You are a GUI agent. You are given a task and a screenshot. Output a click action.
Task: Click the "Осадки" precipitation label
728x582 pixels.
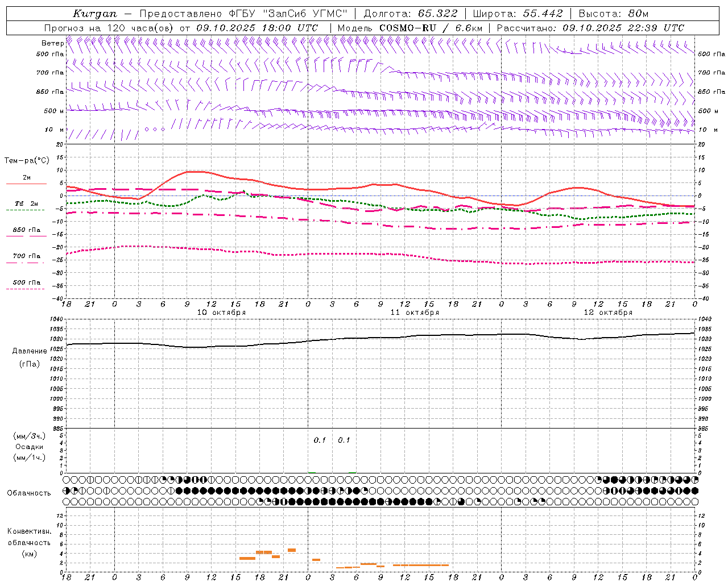point(30,447)
